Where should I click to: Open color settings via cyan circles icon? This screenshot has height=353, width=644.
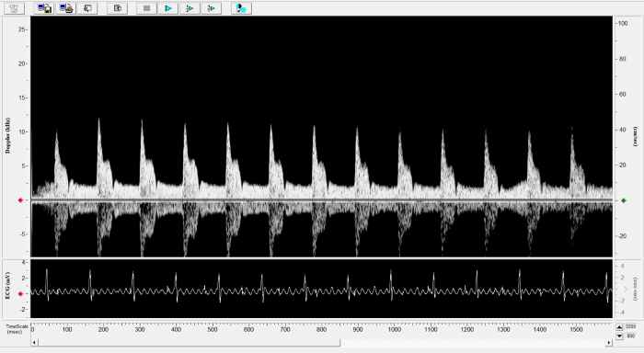point(241,8)
